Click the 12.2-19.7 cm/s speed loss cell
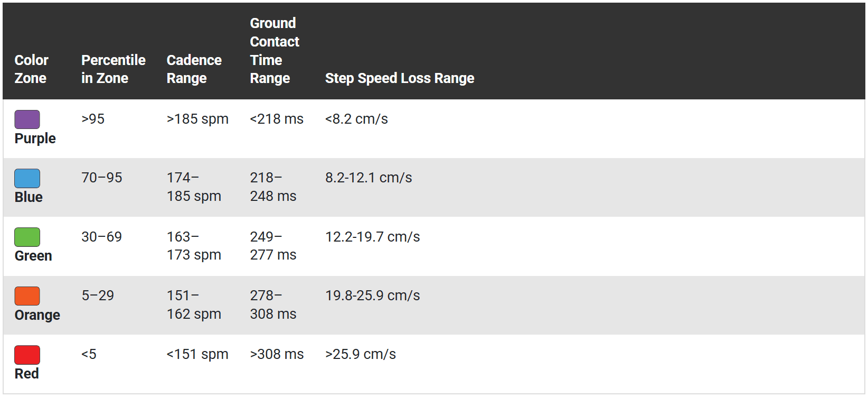 tap(372, 237)
